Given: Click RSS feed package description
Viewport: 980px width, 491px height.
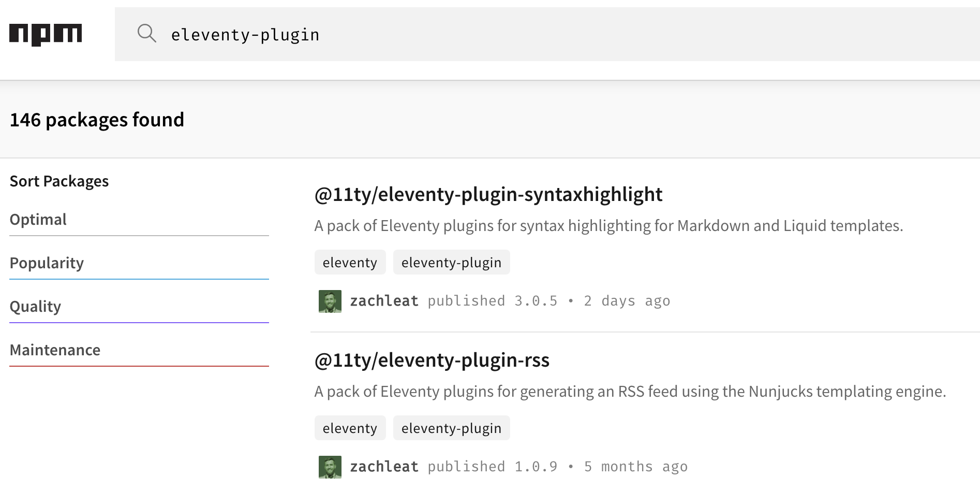Looking at the screenshot, I should point(630,392).
